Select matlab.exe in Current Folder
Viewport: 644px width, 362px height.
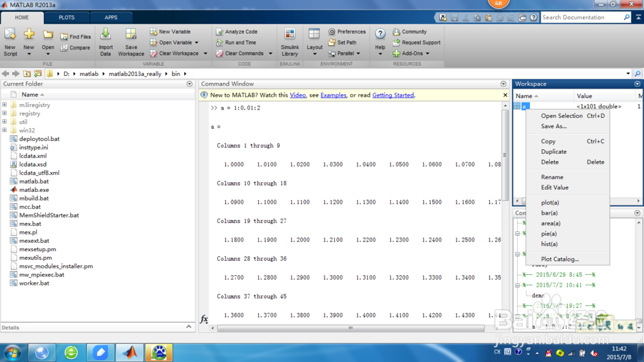[x=34, y=190]
